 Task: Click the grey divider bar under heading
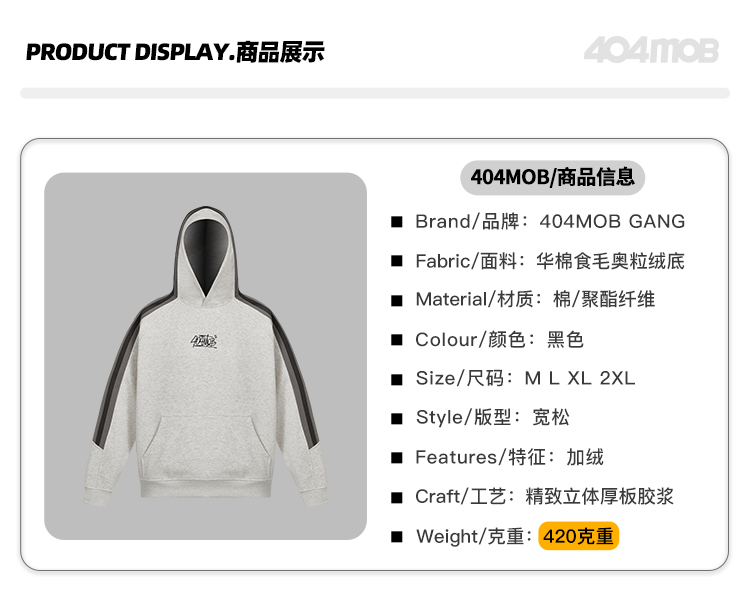(x=375, y=93)
